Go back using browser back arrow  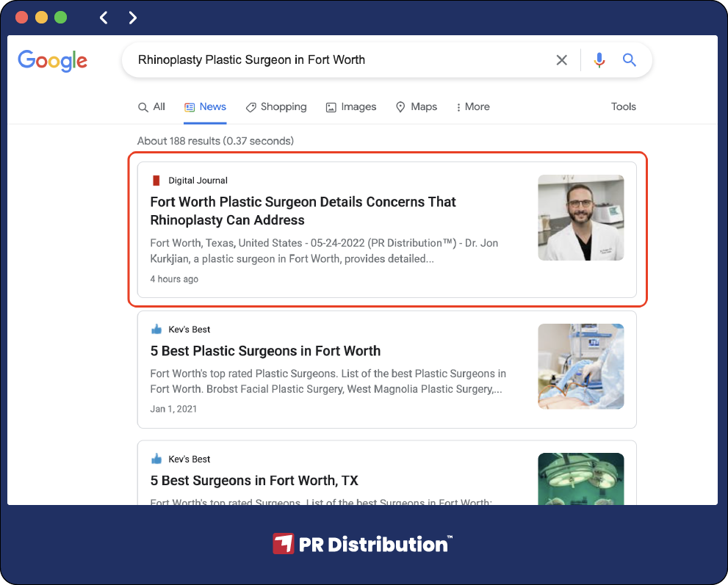click(x=104, y=18)
